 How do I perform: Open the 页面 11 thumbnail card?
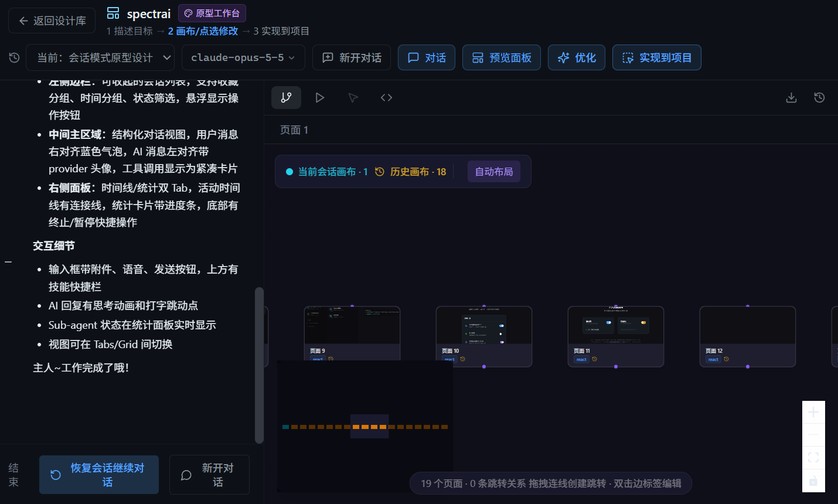(x=616, y=336)
